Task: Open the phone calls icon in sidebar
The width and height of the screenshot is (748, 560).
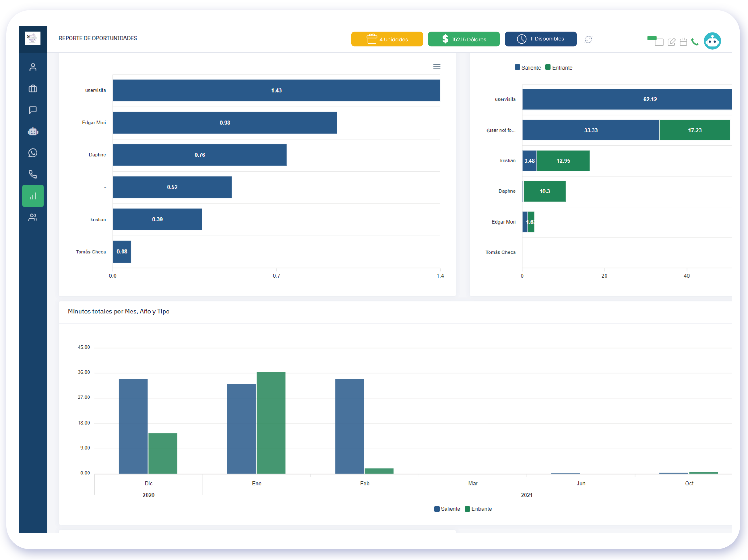Action: coord(33,174)
